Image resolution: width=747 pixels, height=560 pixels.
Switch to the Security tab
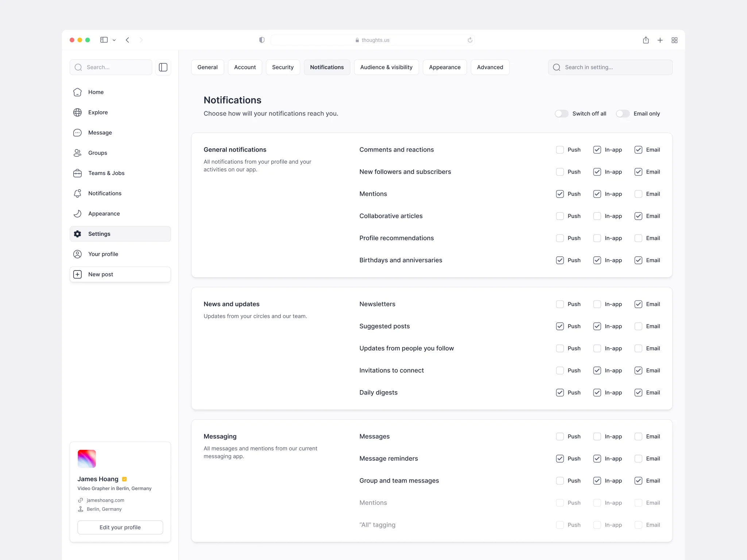click(283, 67)
